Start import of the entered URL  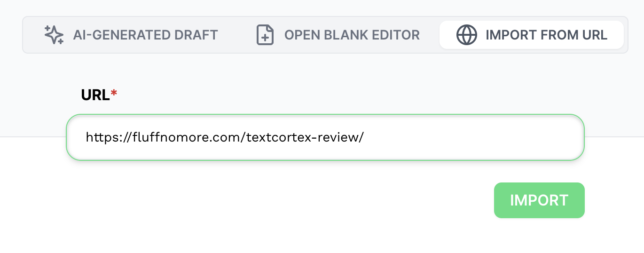539,200
